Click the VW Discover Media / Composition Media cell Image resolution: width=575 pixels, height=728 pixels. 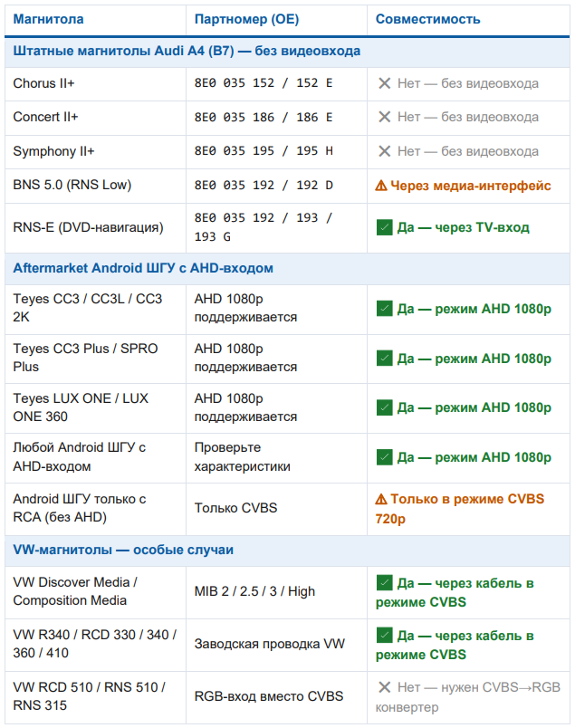point(95,592)
